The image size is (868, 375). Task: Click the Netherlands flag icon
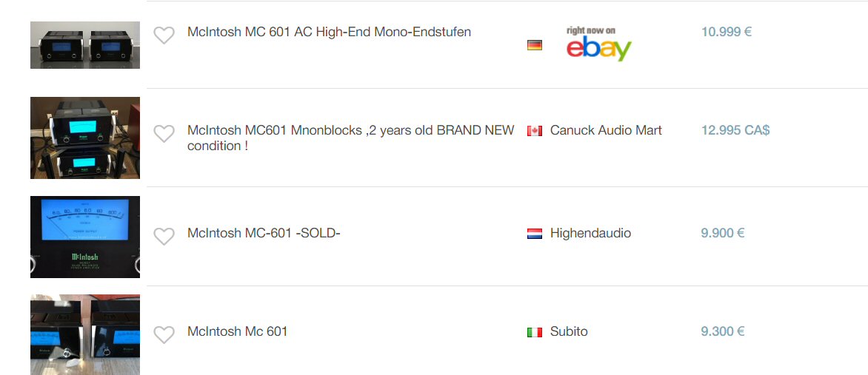[535, 234]
